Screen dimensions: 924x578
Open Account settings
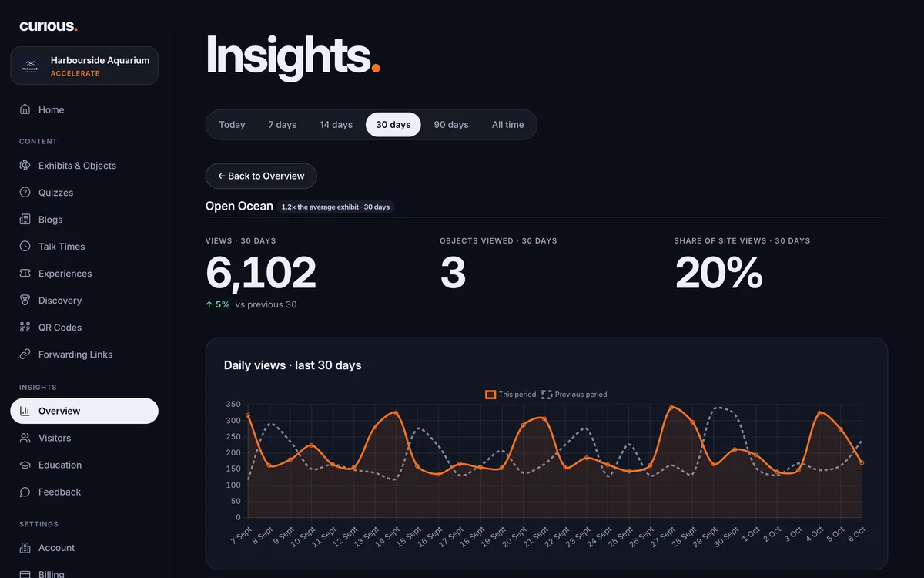coord(84,548)
